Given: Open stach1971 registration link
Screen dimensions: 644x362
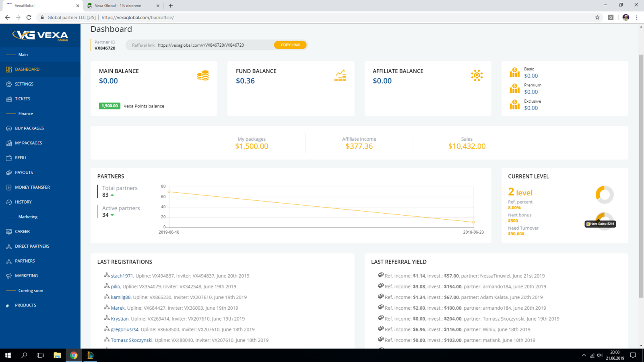Looking at the screenshot, I should (122, 276).
